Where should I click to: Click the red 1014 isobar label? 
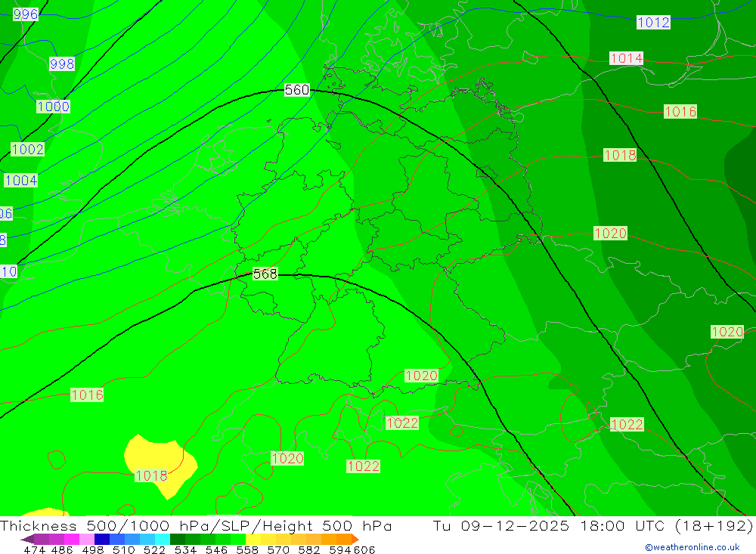click(x=626, y=58)
